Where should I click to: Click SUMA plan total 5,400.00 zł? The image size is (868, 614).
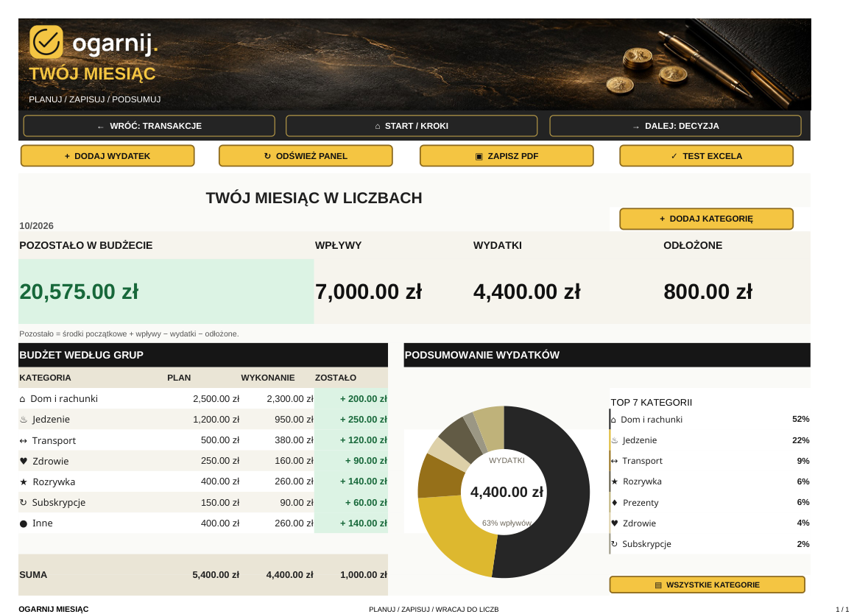click(x=216, y=575)
